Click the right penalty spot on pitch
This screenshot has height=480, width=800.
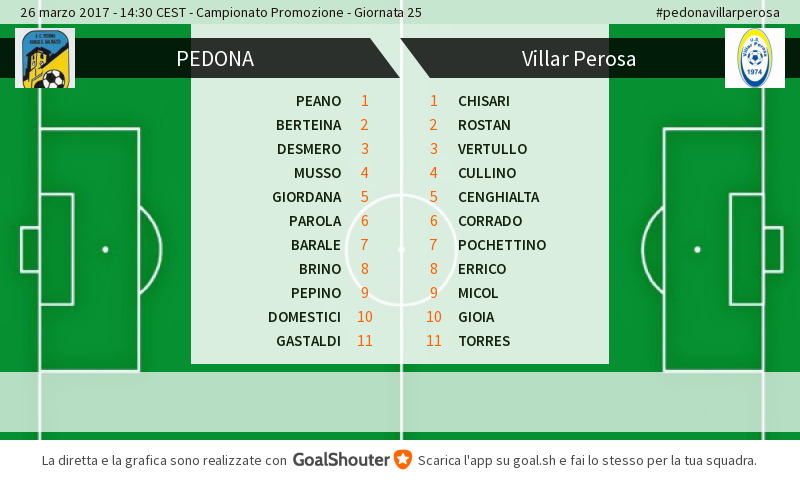pos(697,249)
